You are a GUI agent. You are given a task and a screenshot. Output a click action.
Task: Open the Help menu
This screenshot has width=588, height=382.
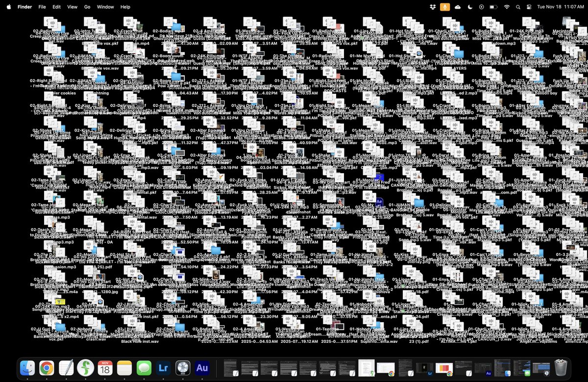coord(125,7)
